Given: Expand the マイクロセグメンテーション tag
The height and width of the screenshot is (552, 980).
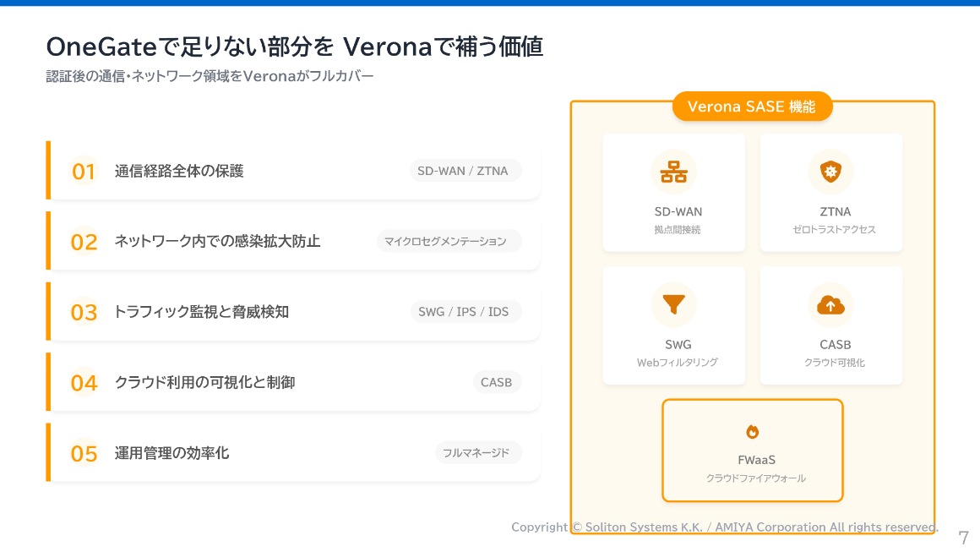Looking at the screenshot, I should pyautogui.click(x=448, y=241).
